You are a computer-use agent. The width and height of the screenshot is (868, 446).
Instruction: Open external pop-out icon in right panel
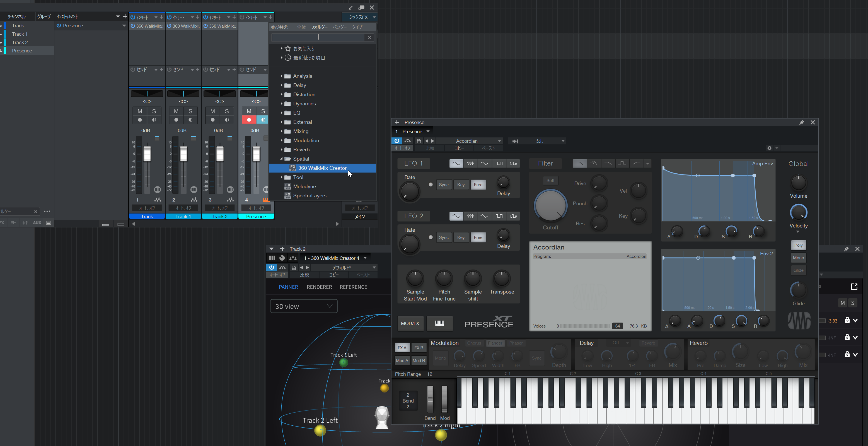pyautogui.click(x=854, y=287)
